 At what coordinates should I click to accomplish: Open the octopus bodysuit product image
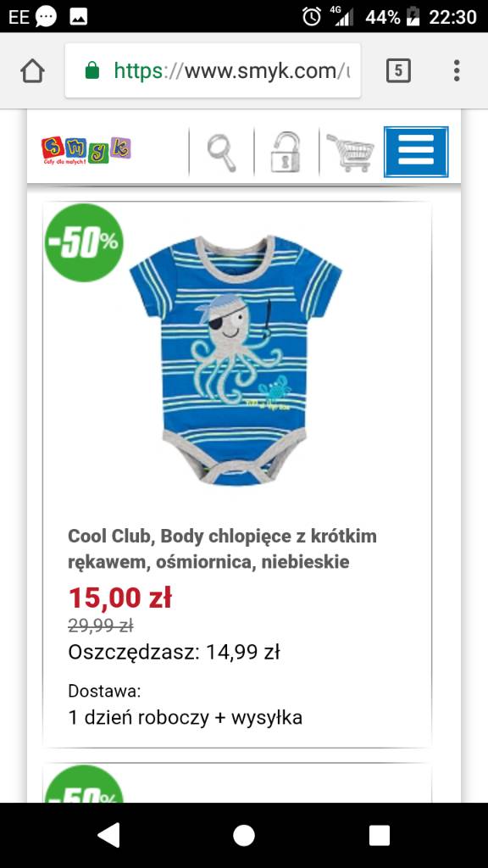236,359
